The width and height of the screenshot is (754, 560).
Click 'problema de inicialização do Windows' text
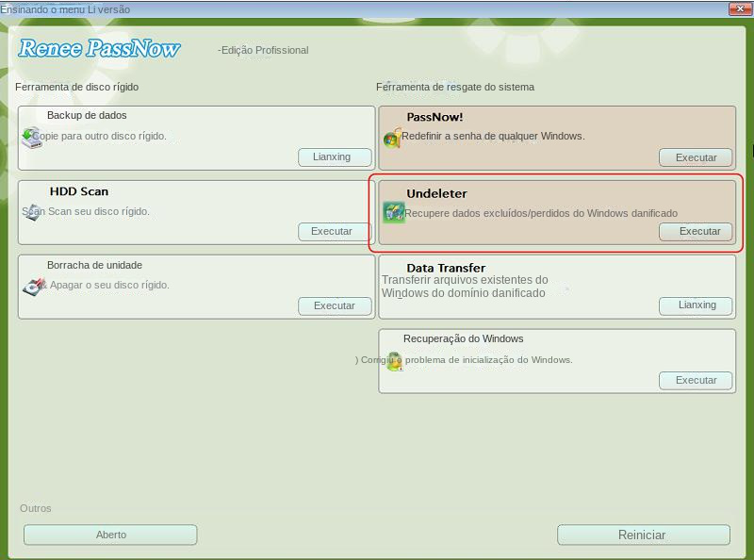[x=488, y=360]
